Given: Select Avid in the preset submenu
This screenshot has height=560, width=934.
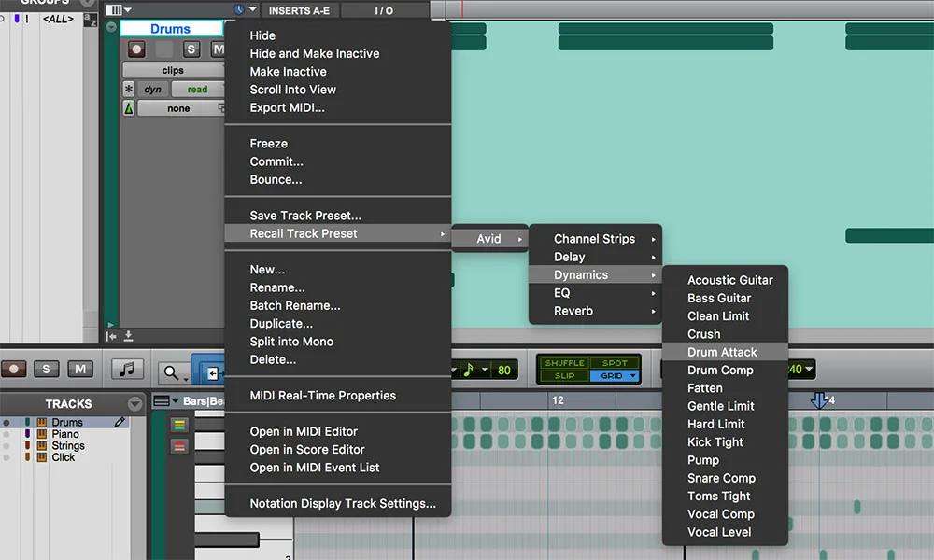Looking at the screenshot, I should pos(489,239).
